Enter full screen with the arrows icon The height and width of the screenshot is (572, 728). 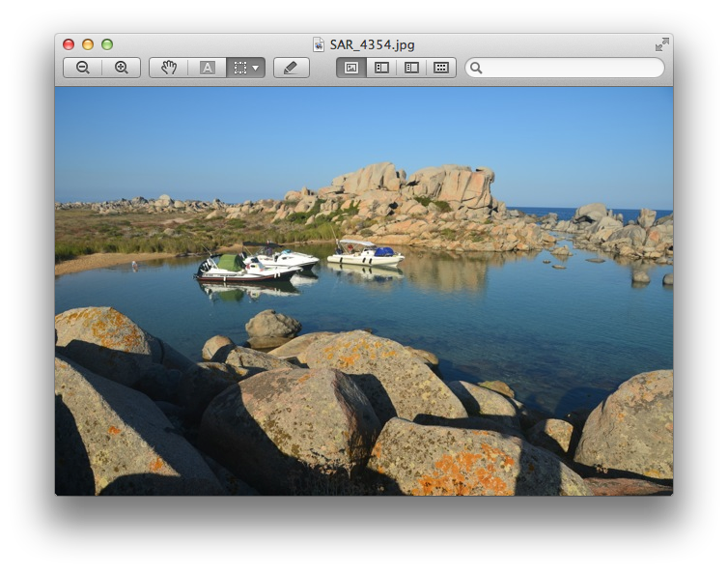point(661,44)
